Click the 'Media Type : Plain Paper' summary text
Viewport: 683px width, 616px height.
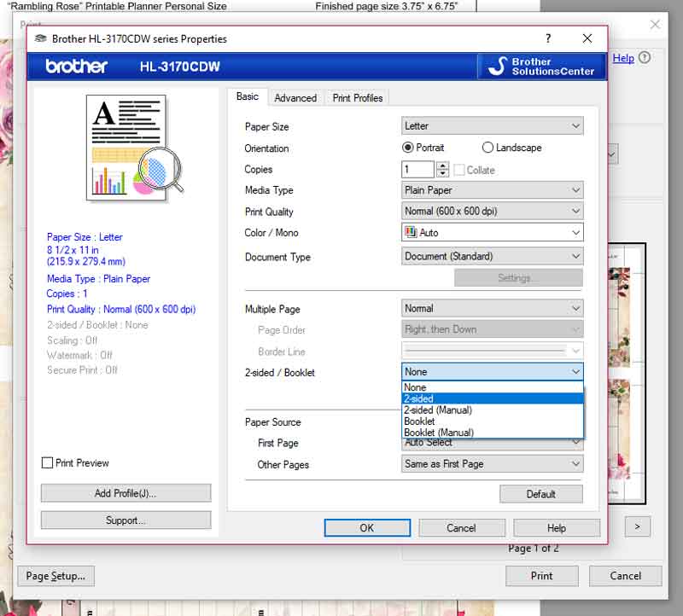point(98,279)
